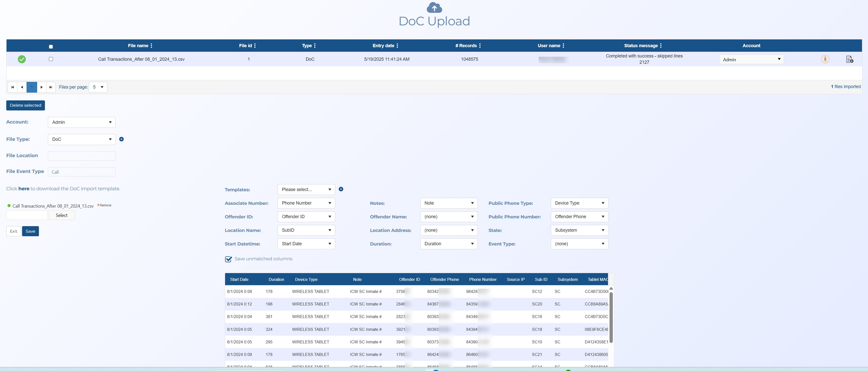Toggle the select-all checkbox in header

(51, 47)
